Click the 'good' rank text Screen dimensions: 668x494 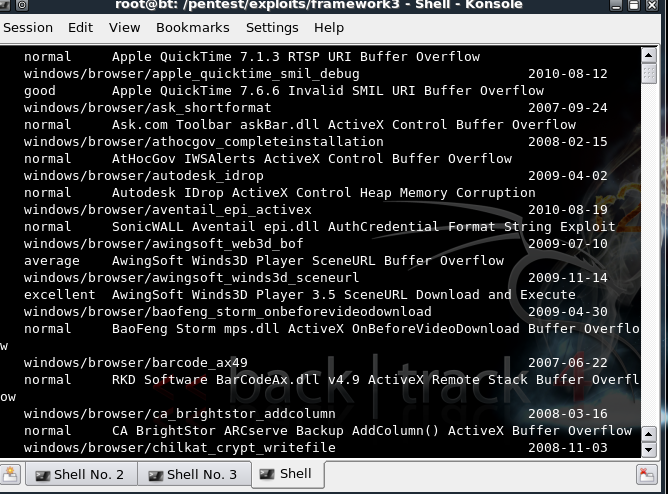40,91
